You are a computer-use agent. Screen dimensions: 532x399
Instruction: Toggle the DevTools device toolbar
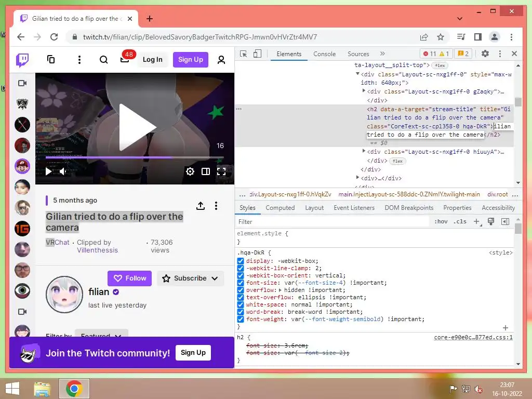coord(258,54)
